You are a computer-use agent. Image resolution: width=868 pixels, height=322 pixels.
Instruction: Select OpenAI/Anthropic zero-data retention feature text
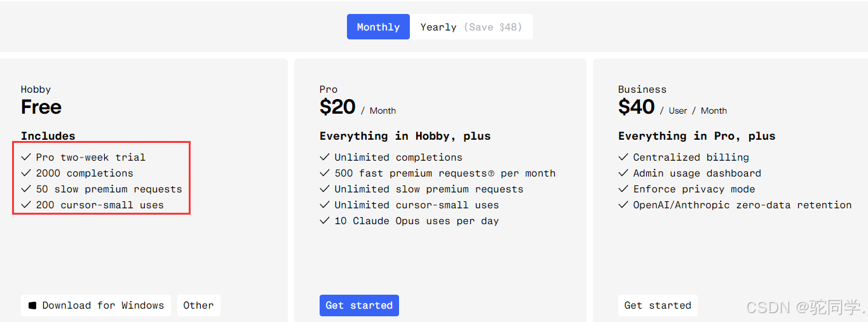coord(742,205)
